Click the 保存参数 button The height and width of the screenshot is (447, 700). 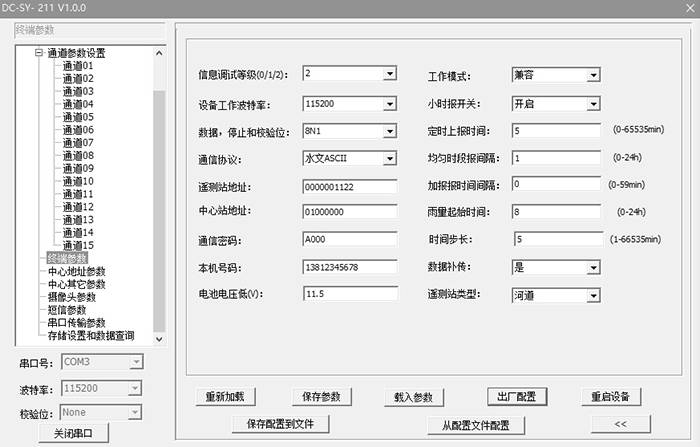coord(323,396)
